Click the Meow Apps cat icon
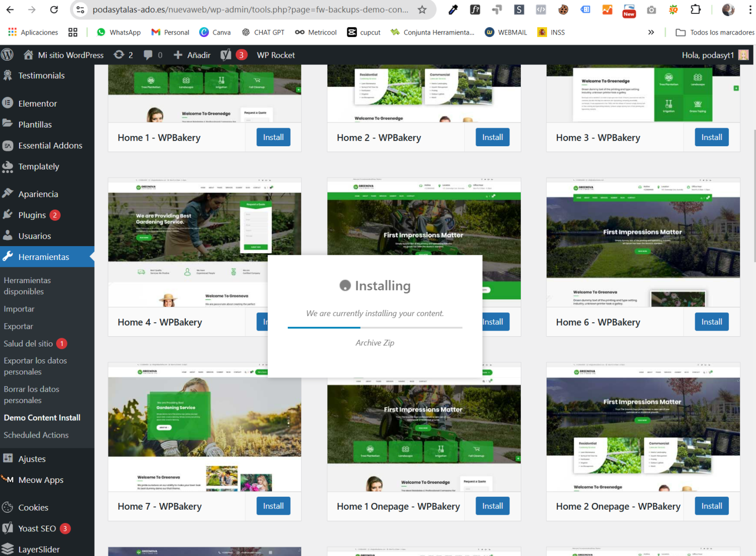Viewport: 756px width, 556px height. [x=8, y=479]
